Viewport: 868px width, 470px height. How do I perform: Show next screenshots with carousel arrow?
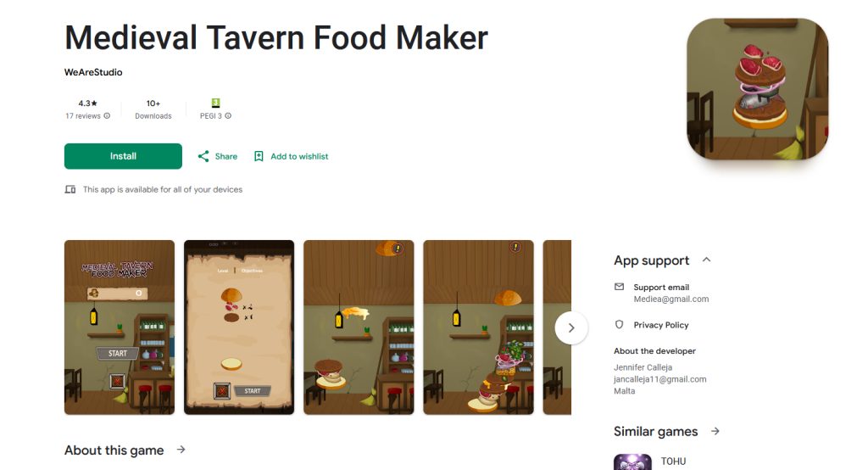[x=571, y=328]
